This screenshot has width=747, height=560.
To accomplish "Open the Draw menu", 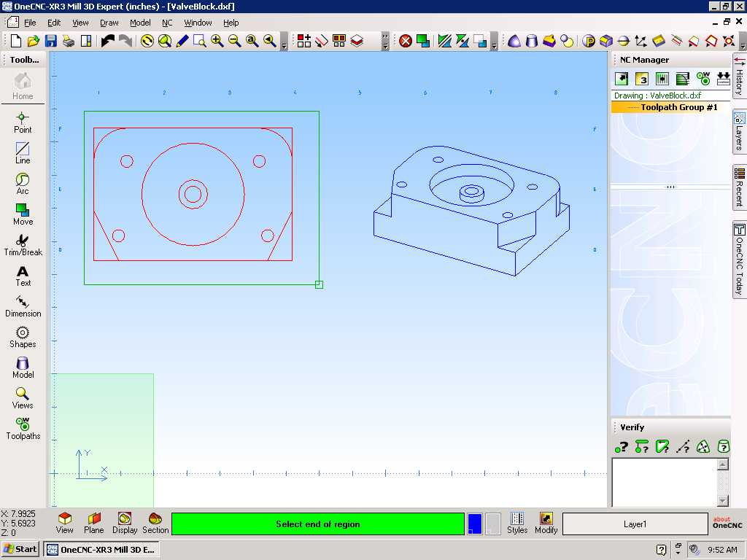I will tap(109, 23).
